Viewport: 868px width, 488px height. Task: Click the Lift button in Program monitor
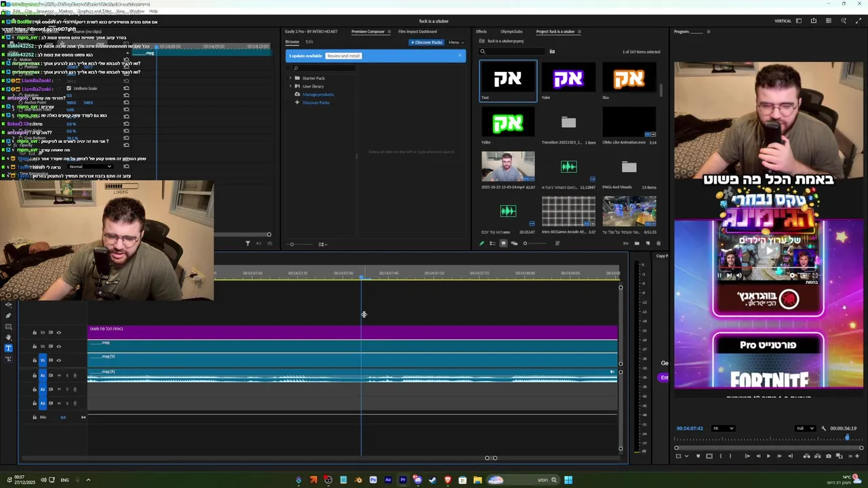click(807, 456)
